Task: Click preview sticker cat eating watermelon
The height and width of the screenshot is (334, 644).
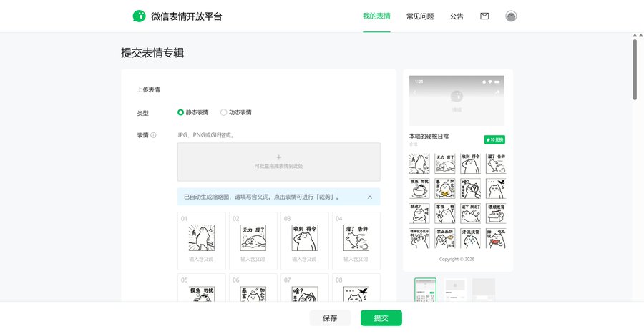Action: click(x=496, y=238)
